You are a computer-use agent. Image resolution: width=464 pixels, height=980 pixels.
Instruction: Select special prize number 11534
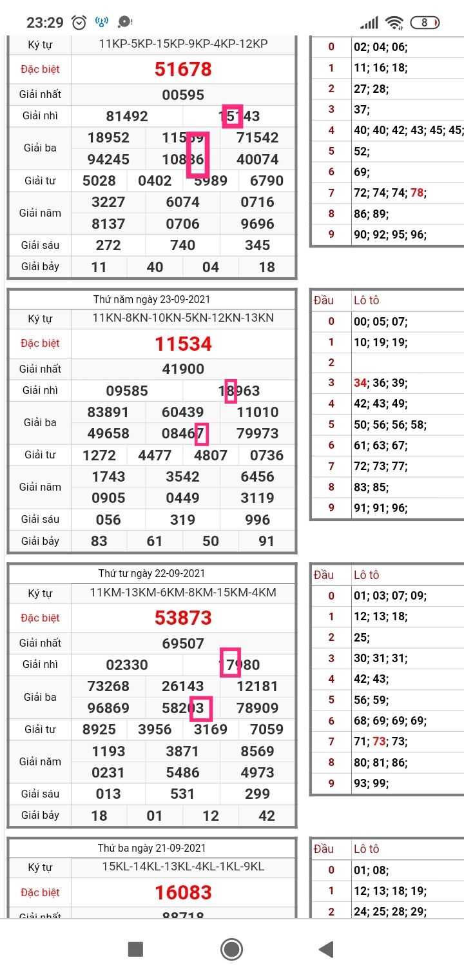point(183,344)
